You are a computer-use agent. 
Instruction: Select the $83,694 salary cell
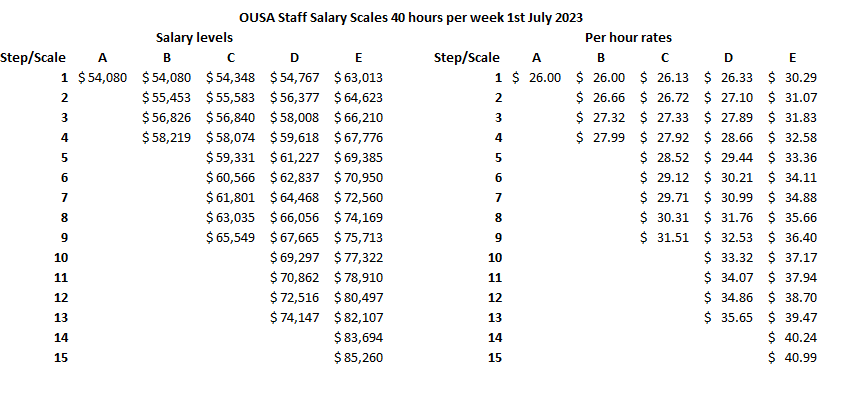click(359, 338)
